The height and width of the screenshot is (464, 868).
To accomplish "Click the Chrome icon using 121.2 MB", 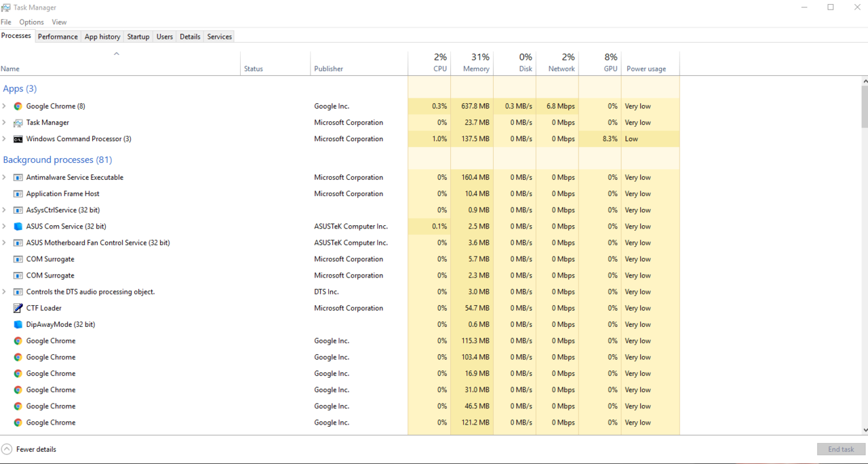I will (x=18, y=423).
